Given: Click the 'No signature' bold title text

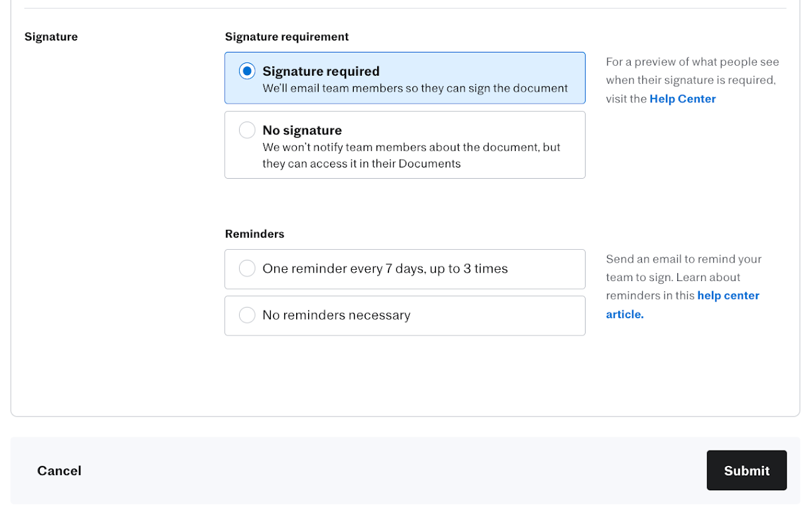Looking at the screenshot, I should click(302, 130).
